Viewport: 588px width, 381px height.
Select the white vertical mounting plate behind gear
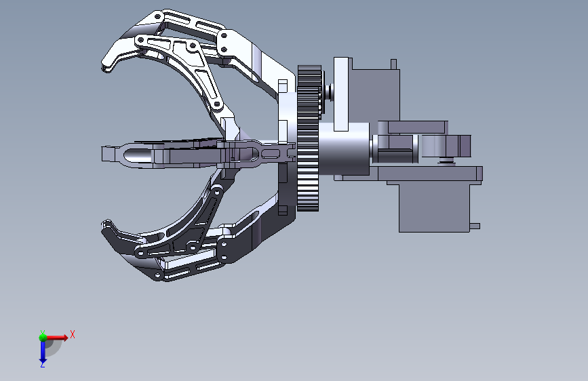[341, 94]
